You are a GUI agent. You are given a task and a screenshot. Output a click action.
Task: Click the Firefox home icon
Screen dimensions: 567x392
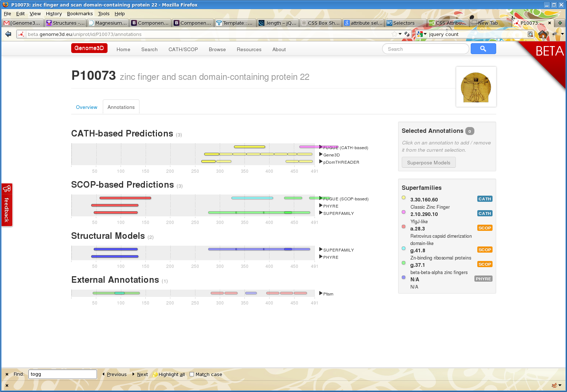click(x=543, y=34)
